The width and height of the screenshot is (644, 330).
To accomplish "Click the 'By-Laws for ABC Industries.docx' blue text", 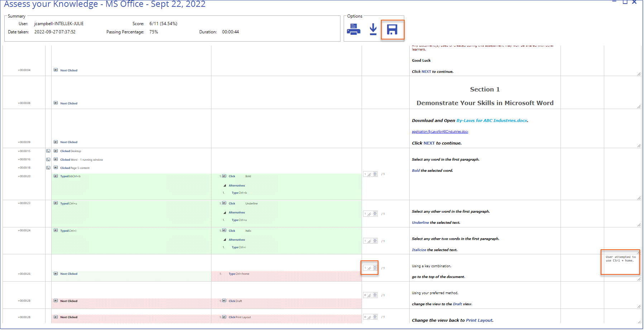I will (492, 121).
